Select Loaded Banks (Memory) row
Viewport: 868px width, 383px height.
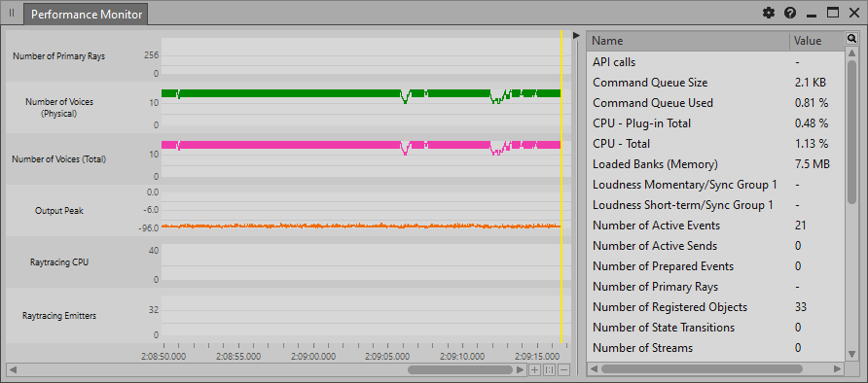pyautogui.click(x=716, y=164)
